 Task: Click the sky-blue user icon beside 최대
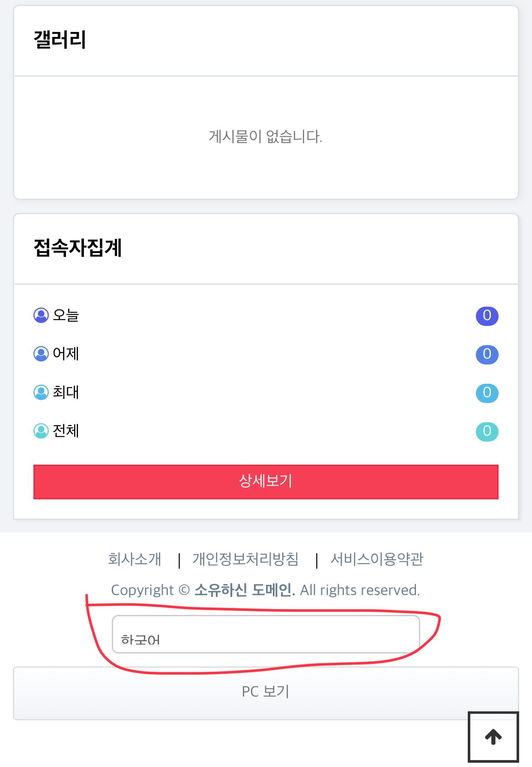click(x=41, y=392)
